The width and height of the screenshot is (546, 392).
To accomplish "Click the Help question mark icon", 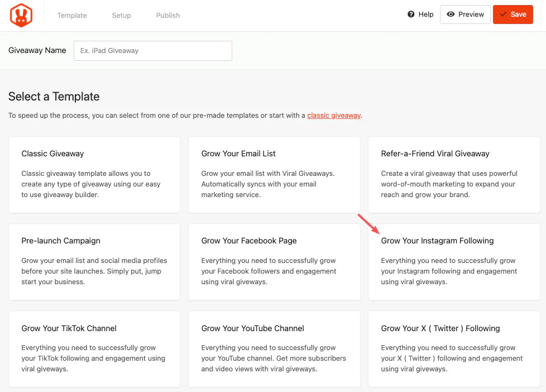I will (x=411, y=15).
